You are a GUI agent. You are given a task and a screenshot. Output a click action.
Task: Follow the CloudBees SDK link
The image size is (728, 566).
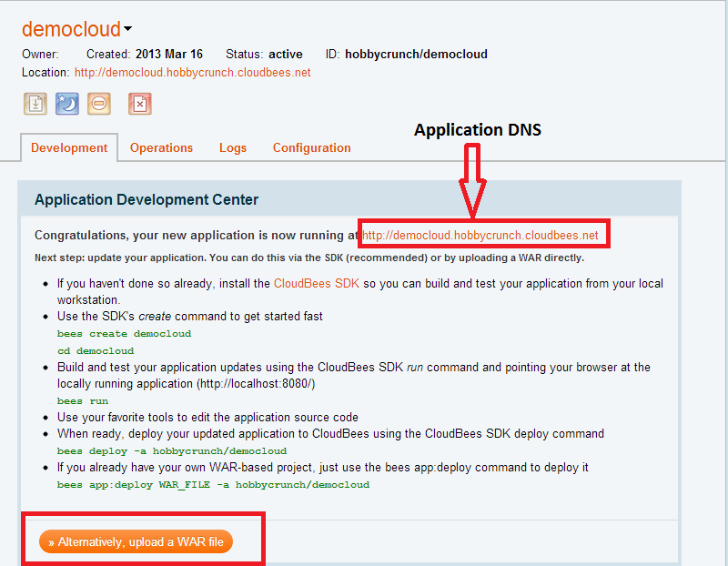pyautogui.click(x=316, y=283)
